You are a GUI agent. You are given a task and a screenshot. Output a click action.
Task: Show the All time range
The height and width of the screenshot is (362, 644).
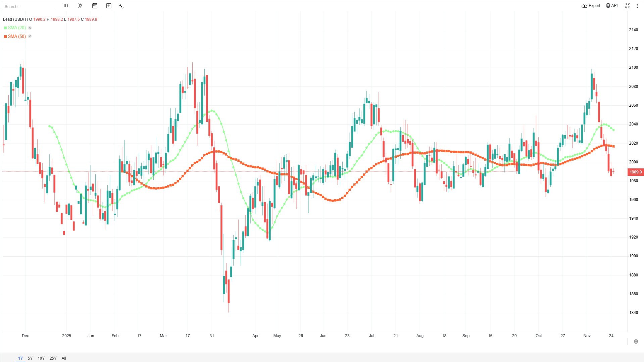pyautogui.click(x=64, y=358)
